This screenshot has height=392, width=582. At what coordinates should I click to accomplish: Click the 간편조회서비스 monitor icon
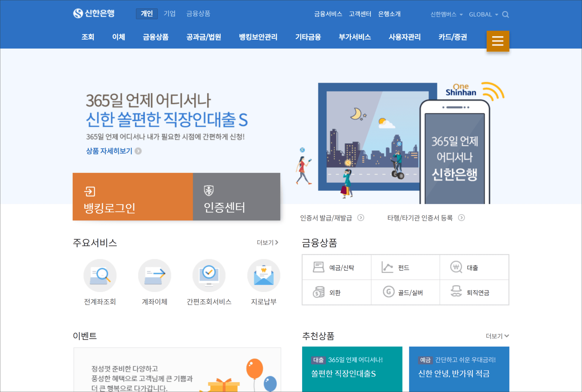click(209, 275)
